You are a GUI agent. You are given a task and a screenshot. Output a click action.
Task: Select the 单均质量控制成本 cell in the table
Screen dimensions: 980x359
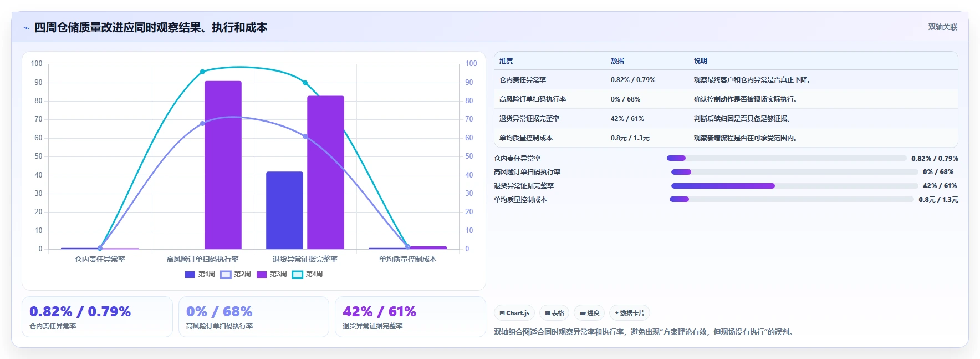click(x=526, y=138)
